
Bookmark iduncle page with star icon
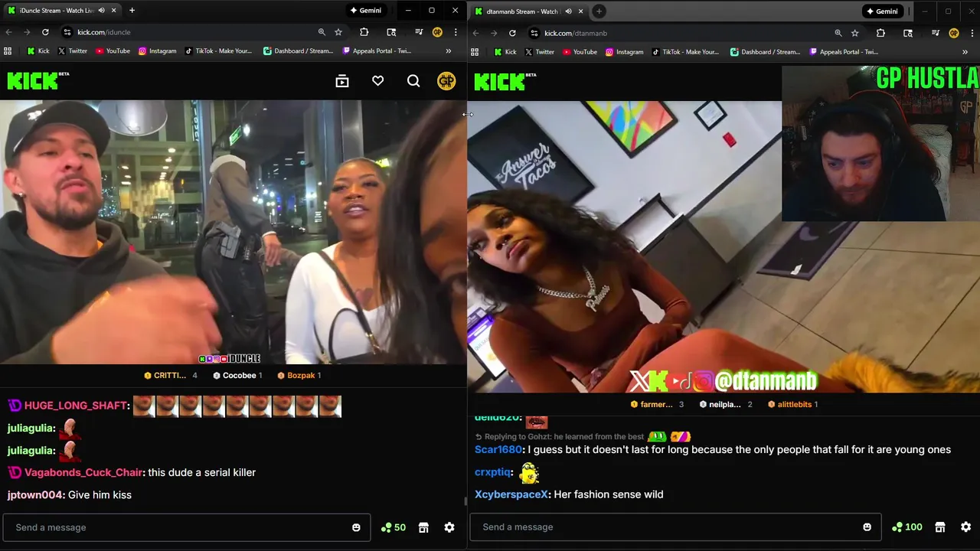tap(338, 32)
